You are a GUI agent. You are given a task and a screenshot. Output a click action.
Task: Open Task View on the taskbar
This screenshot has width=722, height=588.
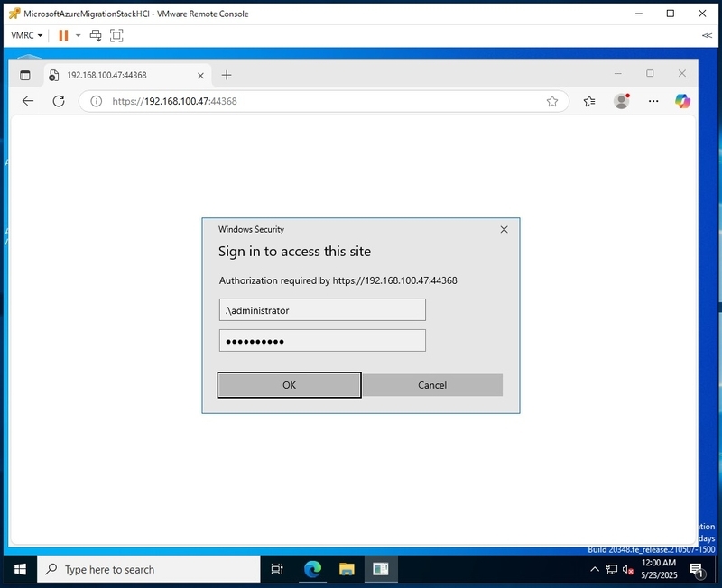coord(277,570)
